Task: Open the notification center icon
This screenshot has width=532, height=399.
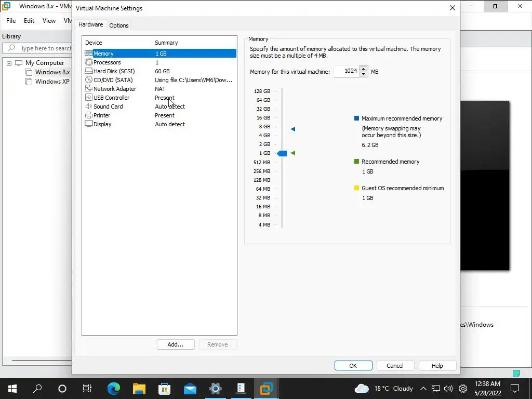Action: point(515,389)
